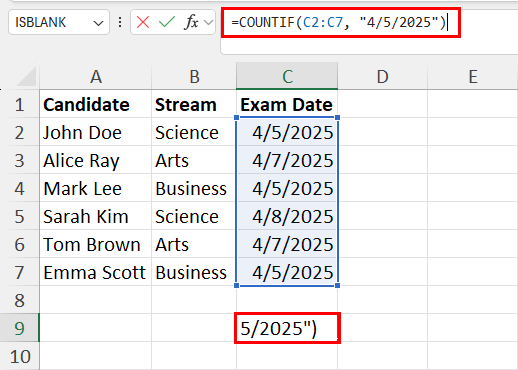Click the formula bar options dots

pyautogui.click(x=120, y=22)
